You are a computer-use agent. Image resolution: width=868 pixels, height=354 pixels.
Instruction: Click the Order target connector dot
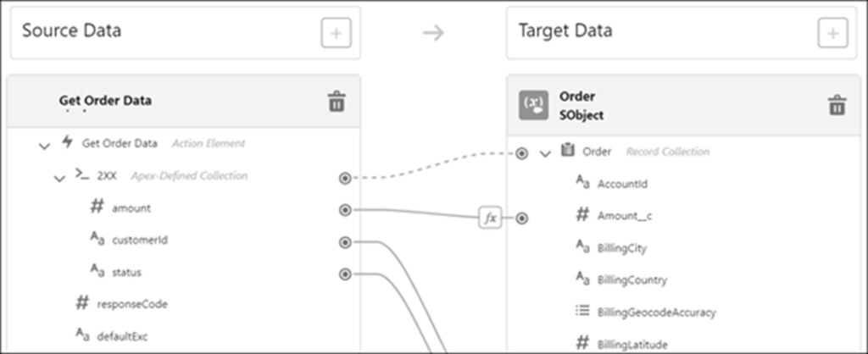(x=522, y=153)
